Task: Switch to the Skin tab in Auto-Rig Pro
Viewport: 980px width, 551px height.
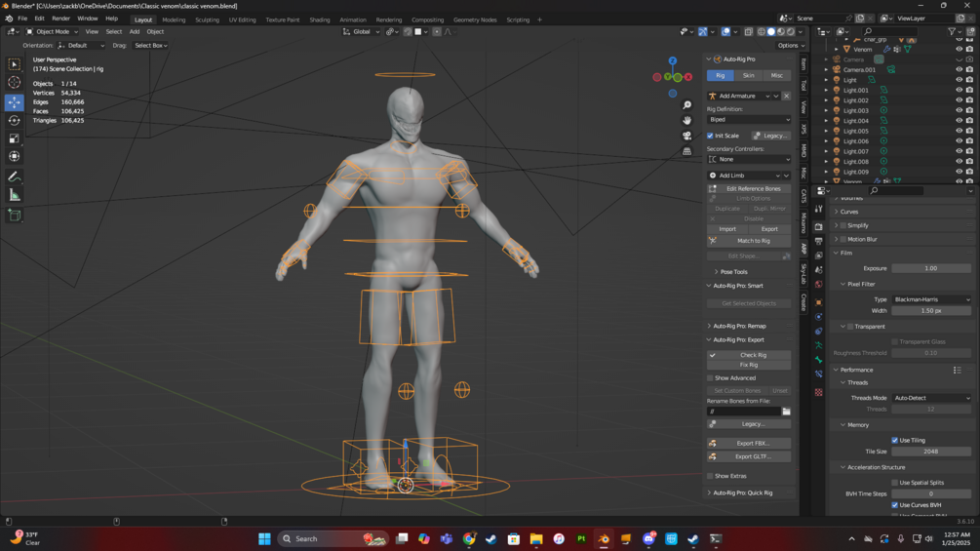Action: [748, 76]
